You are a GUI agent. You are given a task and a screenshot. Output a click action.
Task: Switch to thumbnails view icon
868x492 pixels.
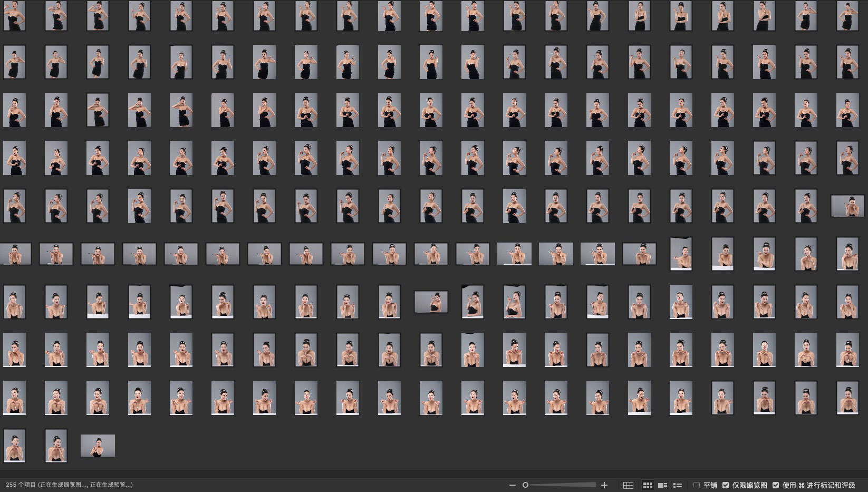[648, 485]
